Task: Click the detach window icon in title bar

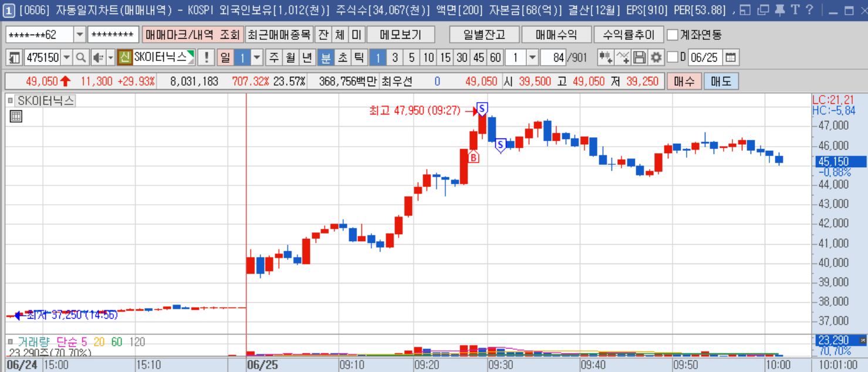Action: pyautogui.click(x=745, y=9)
